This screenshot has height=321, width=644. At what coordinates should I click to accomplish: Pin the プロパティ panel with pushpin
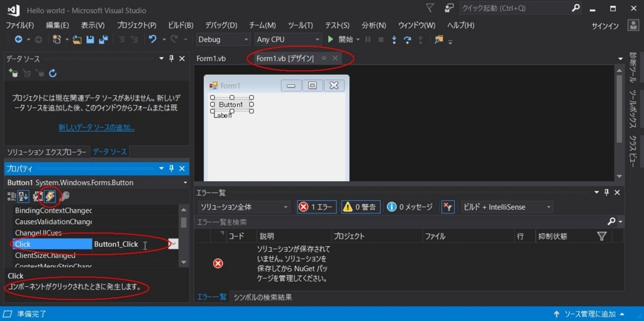click(172, 169)
